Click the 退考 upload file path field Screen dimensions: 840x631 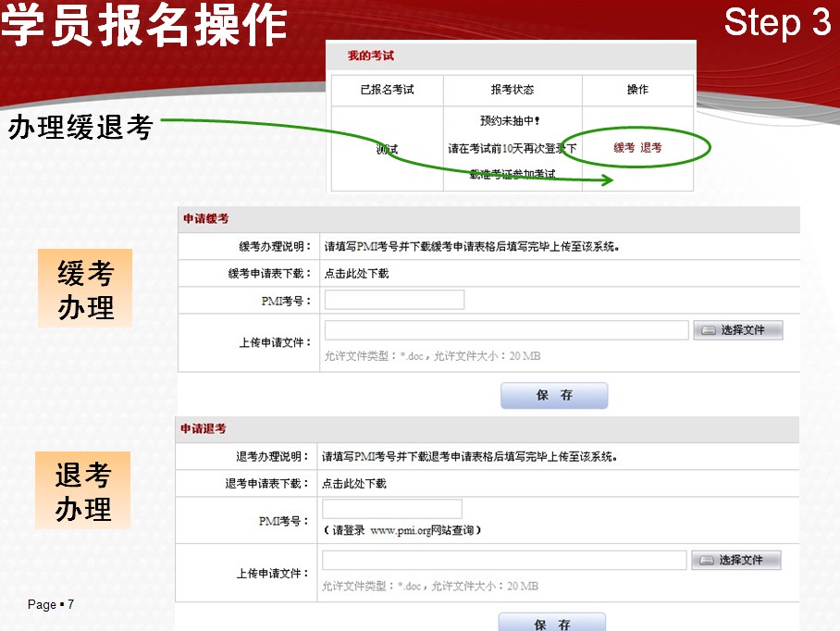pos(504,560)
